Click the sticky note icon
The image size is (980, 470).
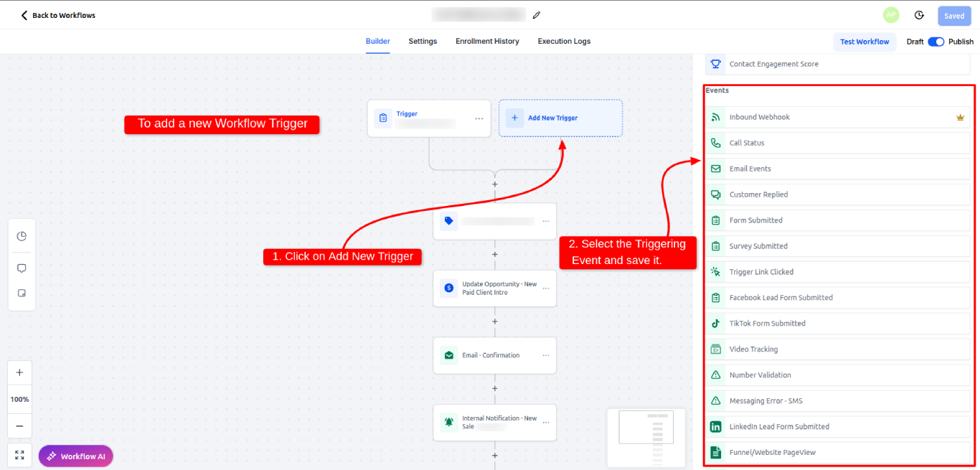(22, 293)
